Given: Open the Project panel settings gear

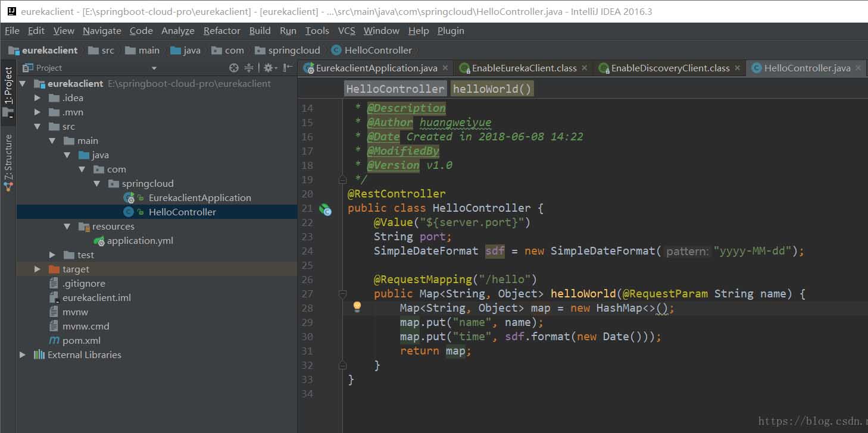Looking at the screenshot, I should [x=268, y=68].
